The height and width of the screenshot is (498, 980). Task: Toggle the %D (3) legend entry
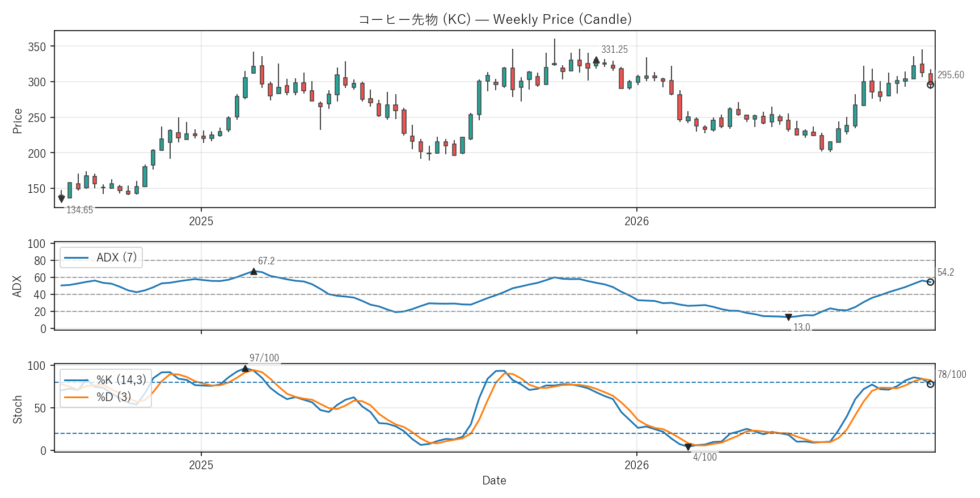point(98,397)
